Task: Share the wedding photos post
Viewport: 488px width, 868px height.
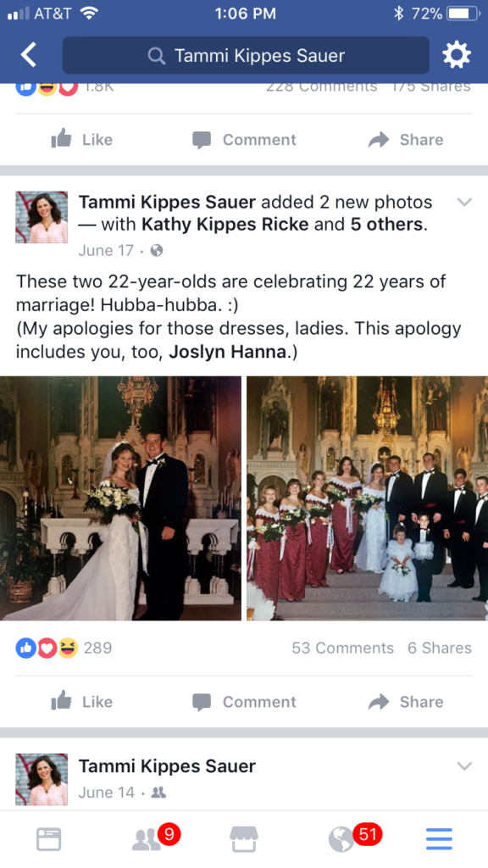Action: click(406, 701)
